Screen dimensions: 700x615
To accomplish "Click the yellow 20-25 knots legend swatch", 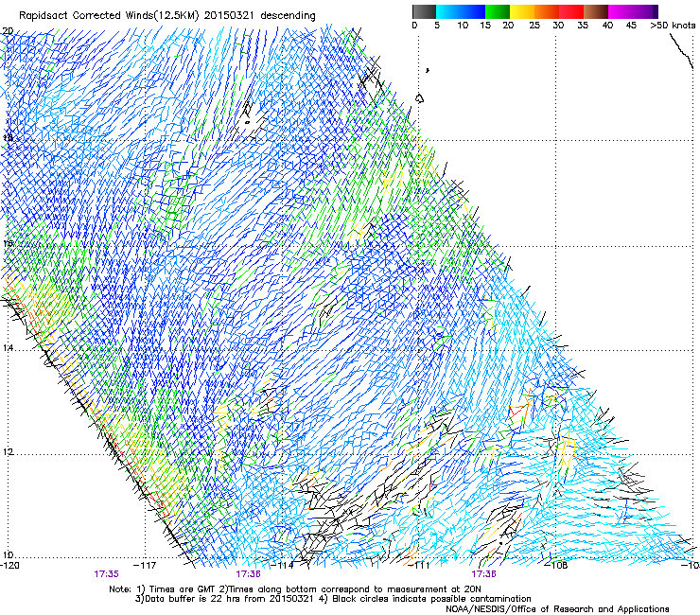I will tap(522, 11).
